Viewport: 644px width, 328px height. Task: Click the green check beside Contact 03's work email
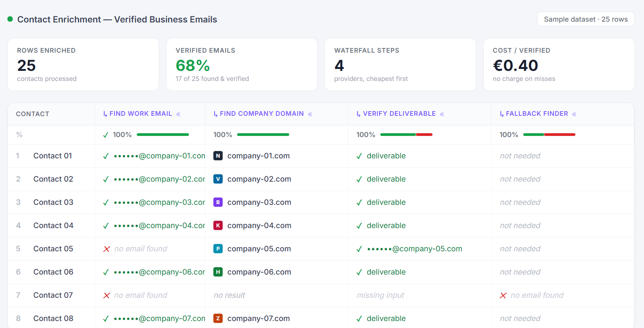tap(106, 203)
